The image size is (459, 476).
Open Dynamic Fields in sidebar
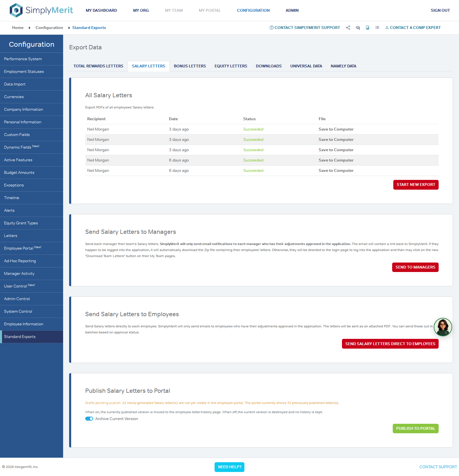(32, 147)
